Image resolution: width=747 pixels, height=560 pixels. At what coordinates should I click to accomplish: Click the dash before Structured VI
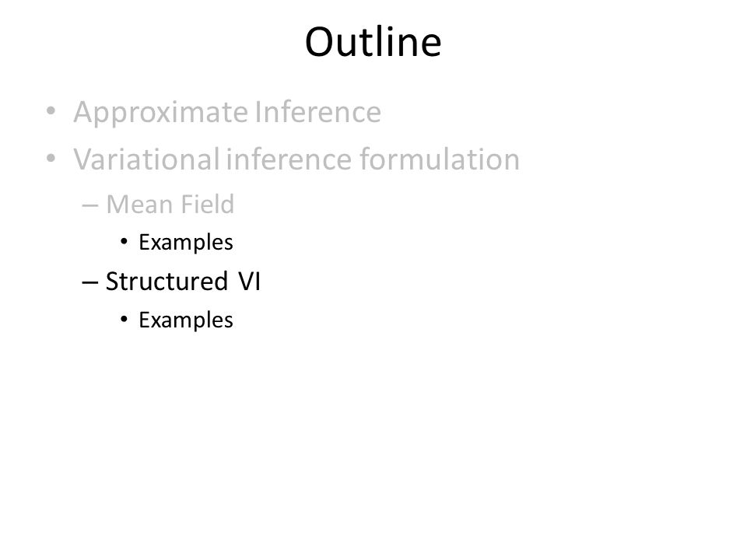90,282
